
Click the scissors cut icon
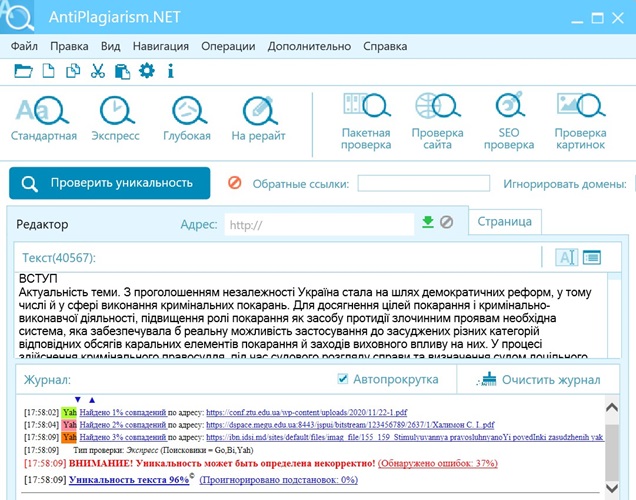pyautogui.click(x=98, y=71)
